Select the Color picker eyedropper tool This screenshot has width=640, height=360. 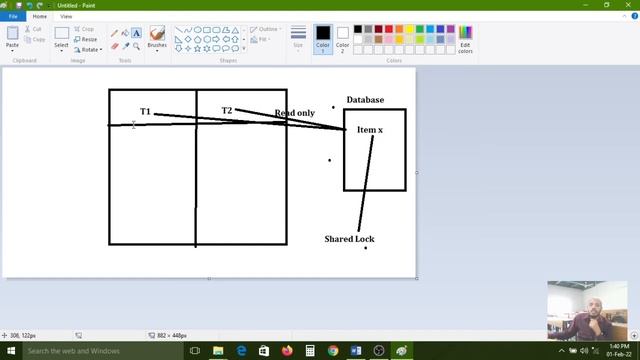(x=125, y=46)
